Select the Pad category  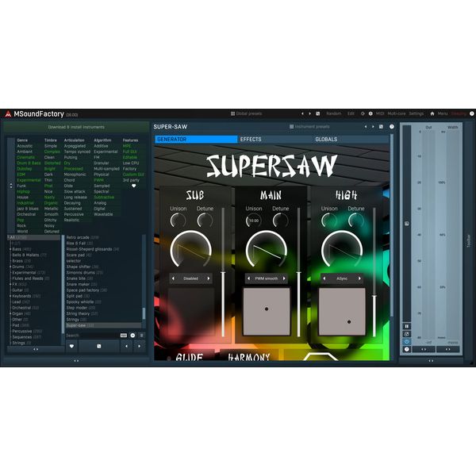click(21, 325)
